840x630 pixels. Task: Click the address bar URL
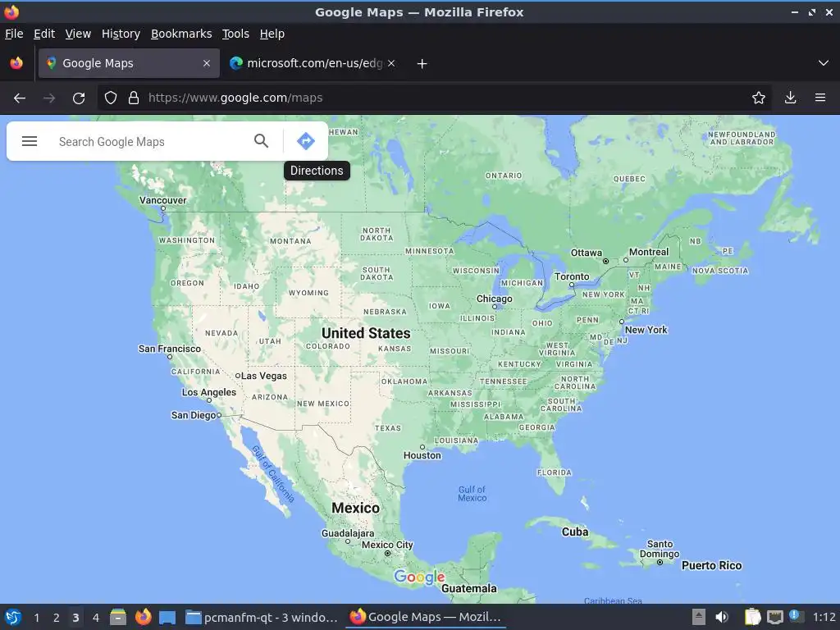[235, 98]
